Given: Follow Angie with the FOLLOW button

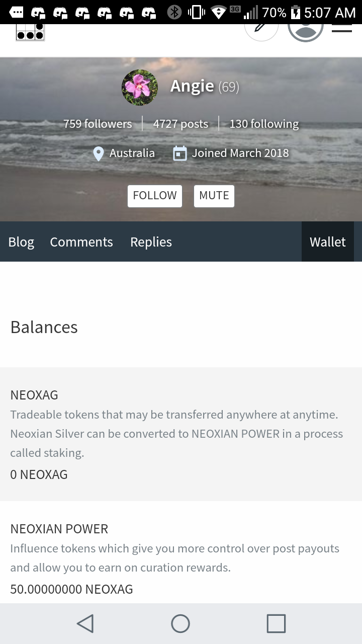Looking at the screenshot, I should (155, 196).
